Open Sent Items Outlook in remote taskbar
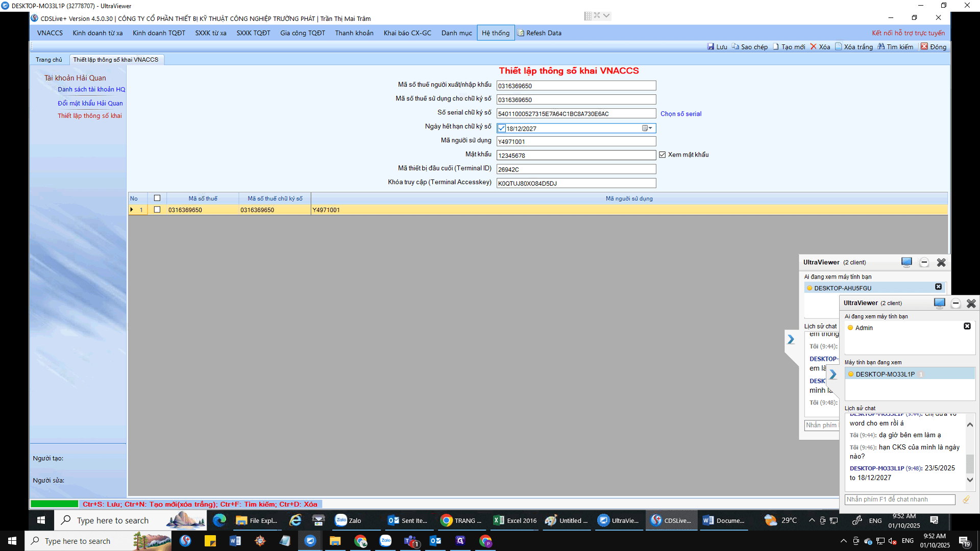This screenshot has height=551, width=980. click(408, 520)
